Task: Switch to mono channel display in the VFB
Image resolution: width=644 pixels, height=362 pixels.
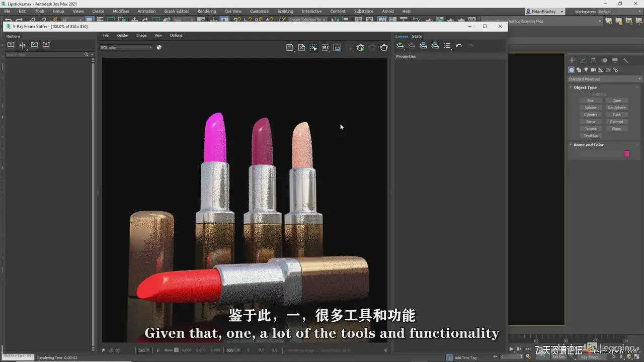Action: 159,47
